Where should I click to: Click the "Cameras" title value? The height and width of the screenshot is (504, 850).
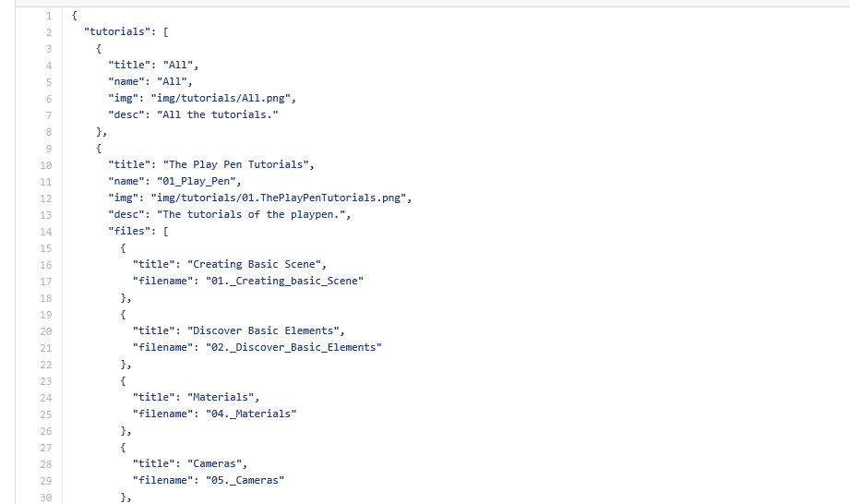click(214, 463)
